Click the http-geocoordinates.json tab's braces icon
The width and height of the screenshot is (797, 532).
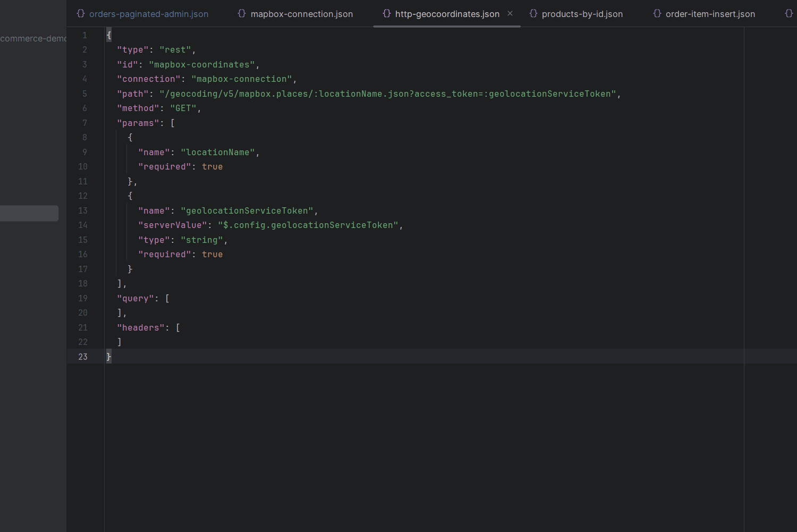pyautogui.click(x=387, y=13)
